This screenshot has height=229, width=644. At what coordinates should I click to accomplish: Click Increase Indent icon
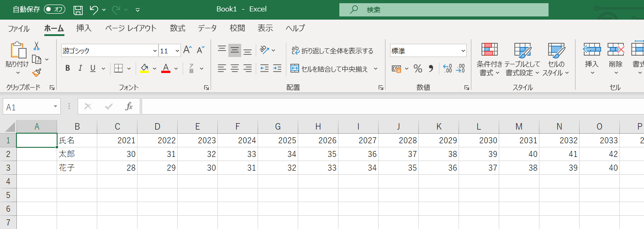tap(277, 68)
